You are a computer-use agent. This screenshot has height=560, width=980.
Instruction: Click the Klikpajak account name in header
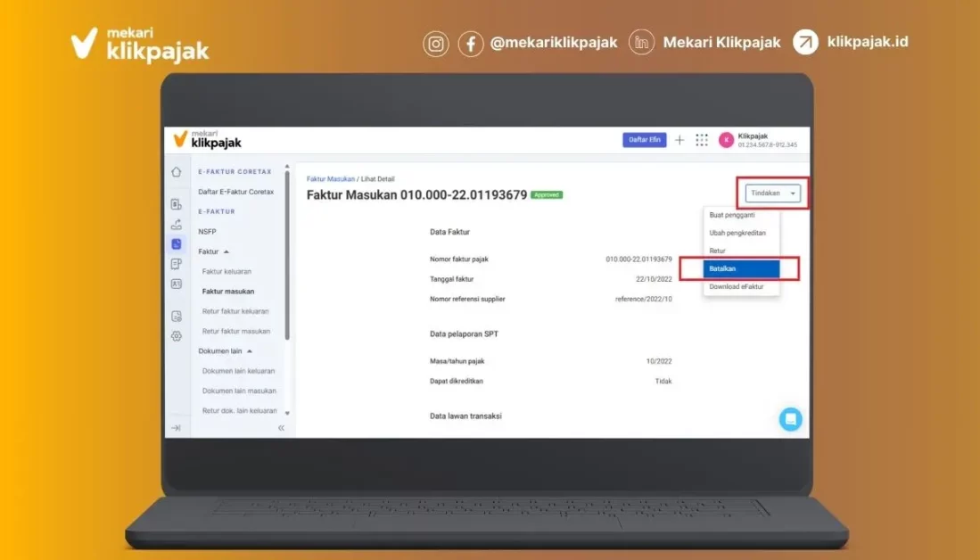click(x=753, y=136)
